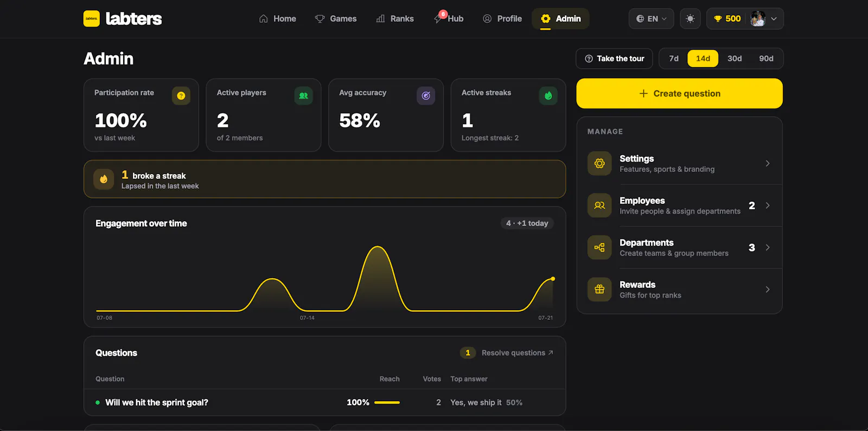Click the 07-14 chart date label

[x=307, y=318]
